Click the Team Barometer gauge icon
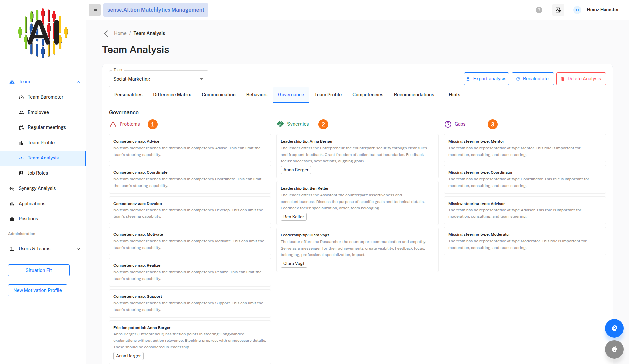The height and width of the screenshot is (364, 629). click(21, 97)
